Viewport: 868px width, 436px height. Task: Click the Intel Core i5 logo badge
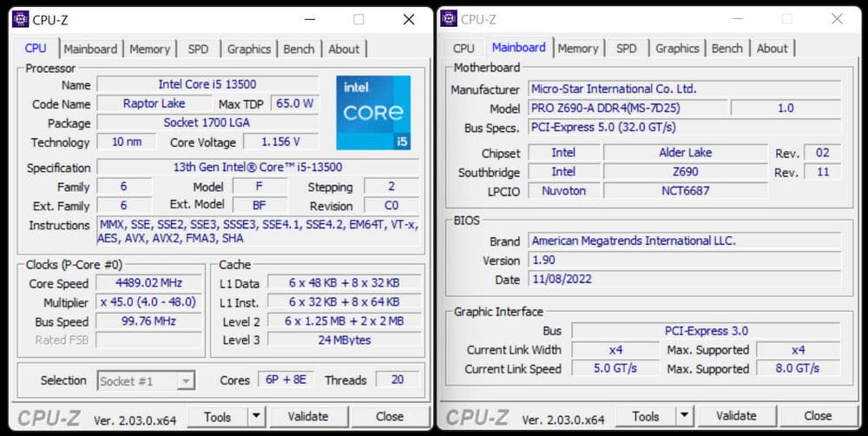(x=373, y=113)
